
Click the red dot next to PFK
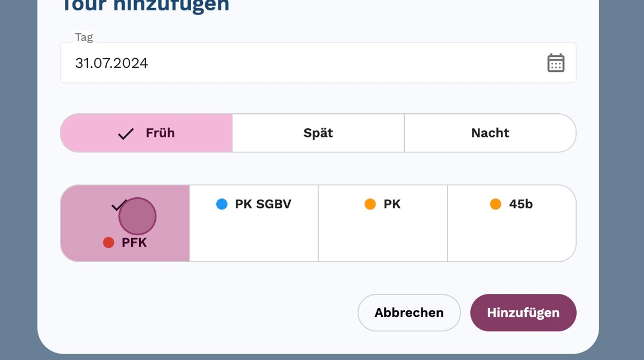pyautogui.click(x=108, y=243)
